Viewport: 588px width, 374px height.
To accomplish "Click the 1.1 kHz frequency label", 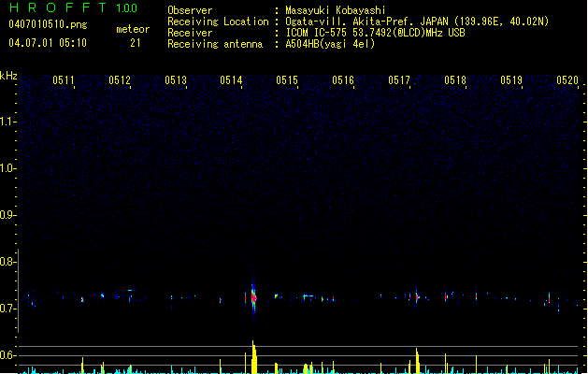I will click(x=7, y=122).
